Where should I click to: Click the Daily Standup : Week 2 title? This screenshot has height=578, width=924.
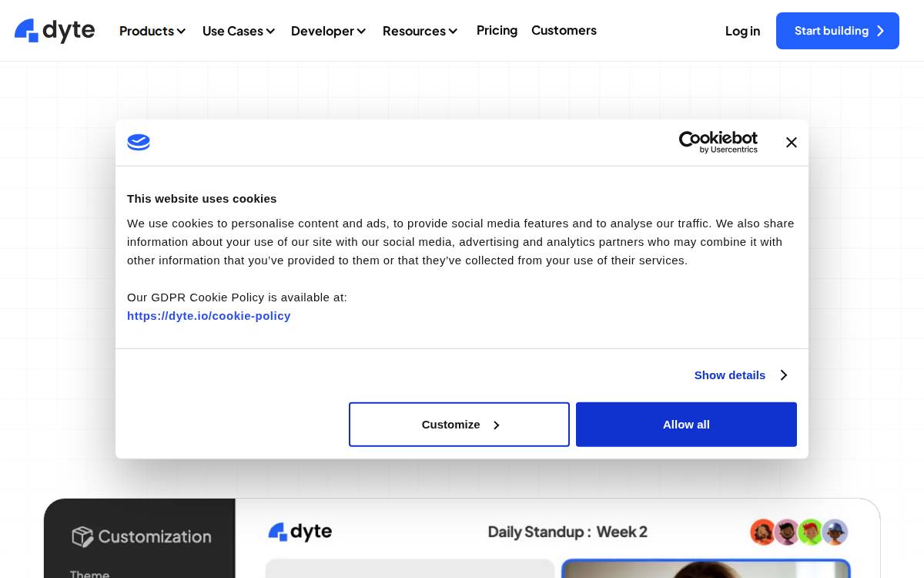pyautogui.click(x=567, y=532)
